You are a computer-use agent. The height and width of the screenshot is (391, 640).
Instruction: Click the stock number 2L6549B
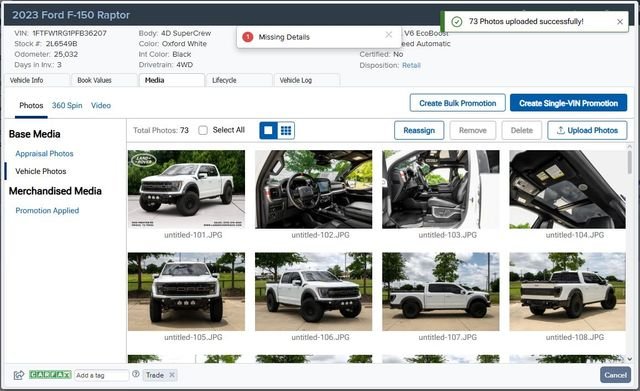click(x=61, y=44)
